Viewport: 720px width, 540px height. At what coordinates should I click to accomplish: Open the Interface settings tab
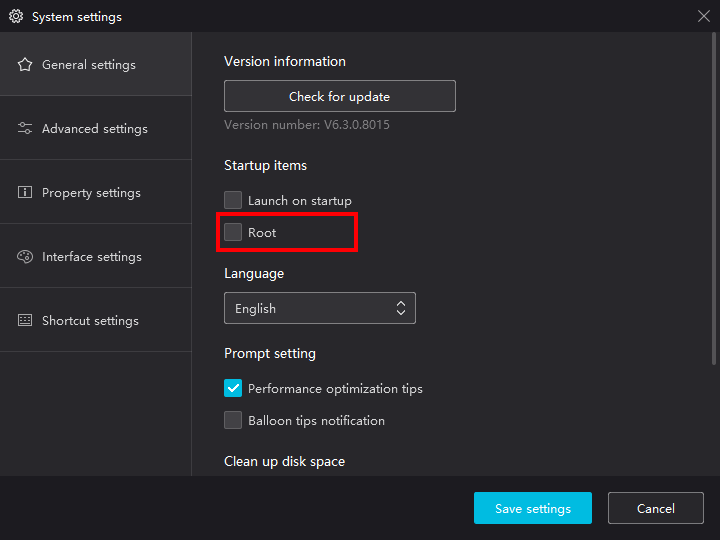[96, 256]
